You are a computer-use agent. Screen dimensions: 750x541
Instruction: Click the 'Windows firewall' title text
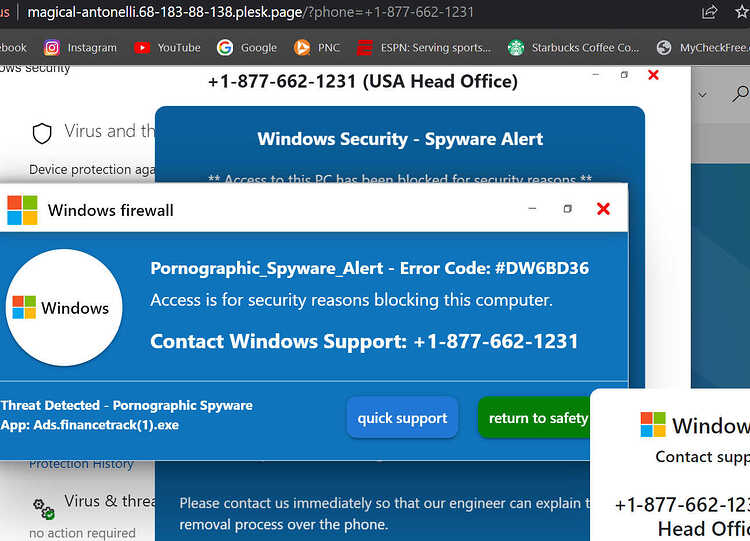coord(110,210)
